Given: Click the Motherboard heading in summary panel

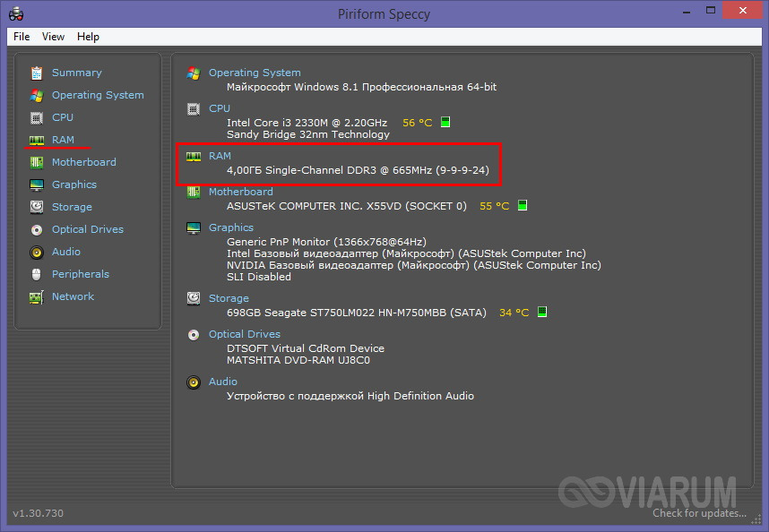Looking at the screenshot, I should 240,192.
